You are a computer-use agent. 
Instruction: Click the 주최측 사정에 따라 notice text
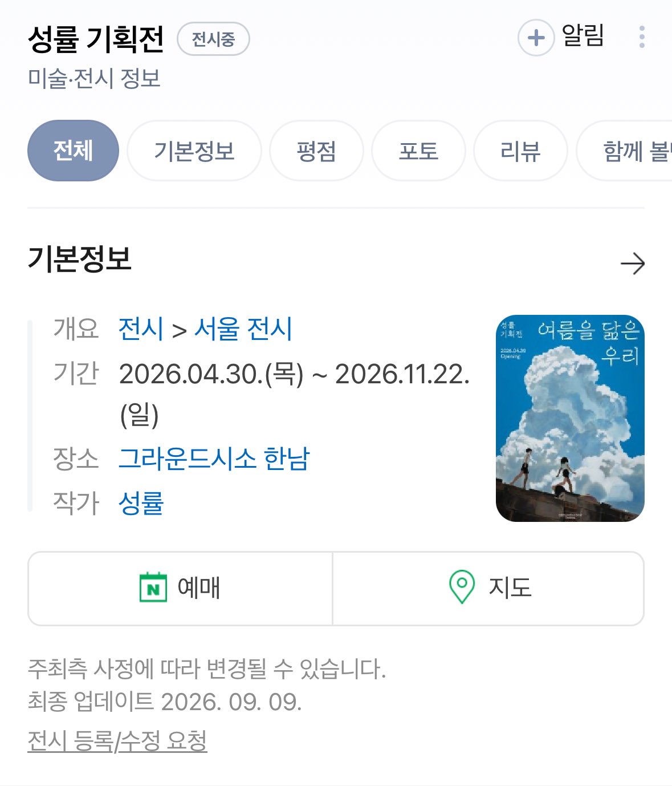(207, 668)
